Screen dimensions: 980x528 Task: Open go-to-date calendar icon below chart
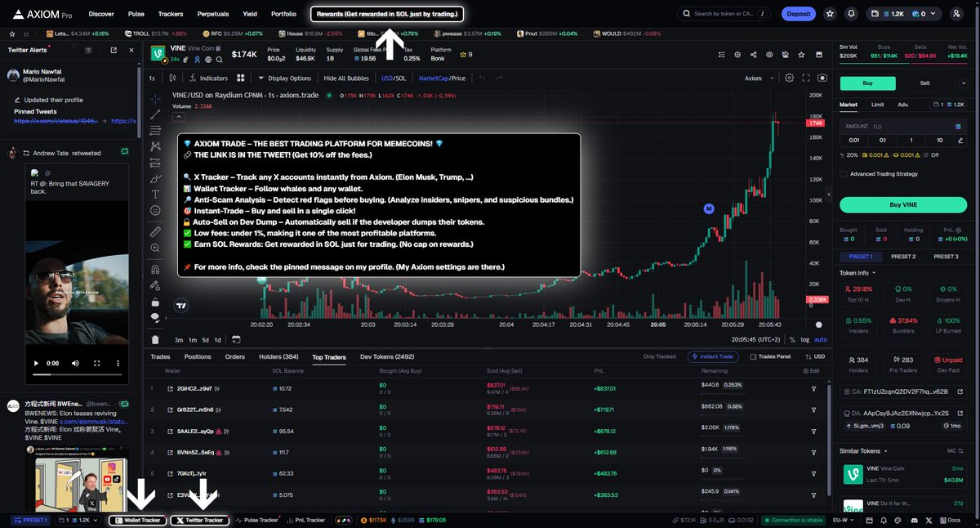235,339
